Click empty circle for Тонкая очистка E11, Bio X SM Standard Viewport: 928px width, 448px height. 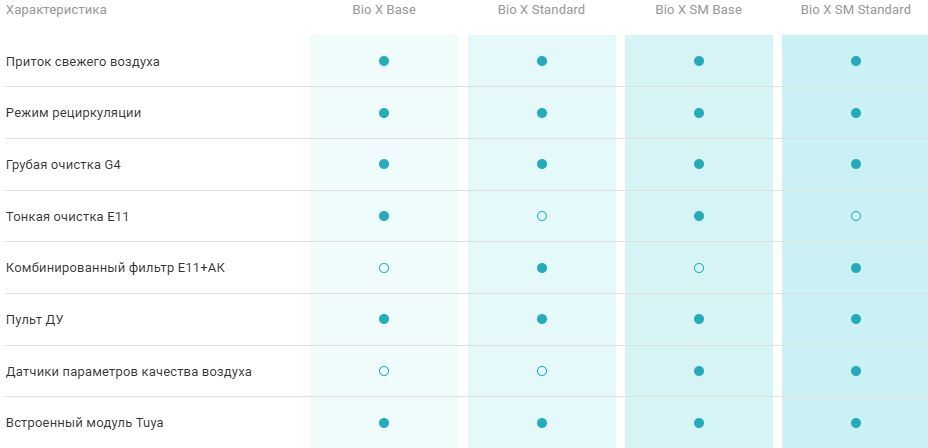pyautogui.click(x=856, y=216)
